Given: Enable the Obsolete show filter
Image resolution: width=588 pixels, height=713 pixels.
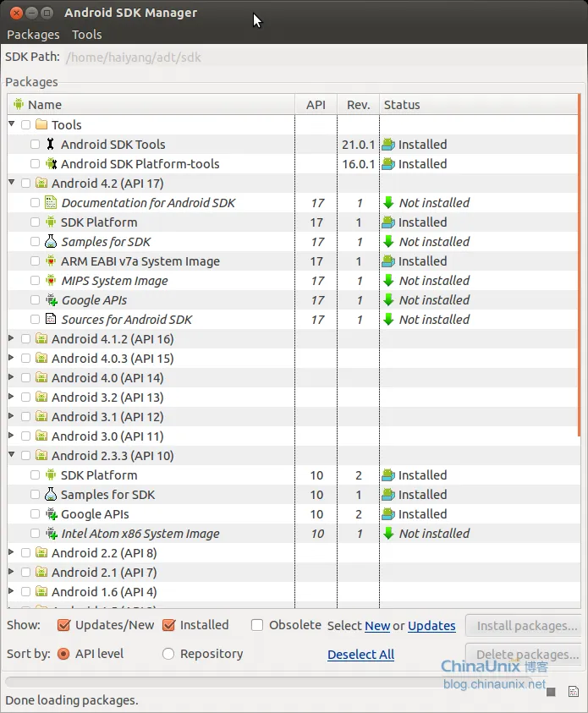Looking at the screenshot, I should 257,625.
